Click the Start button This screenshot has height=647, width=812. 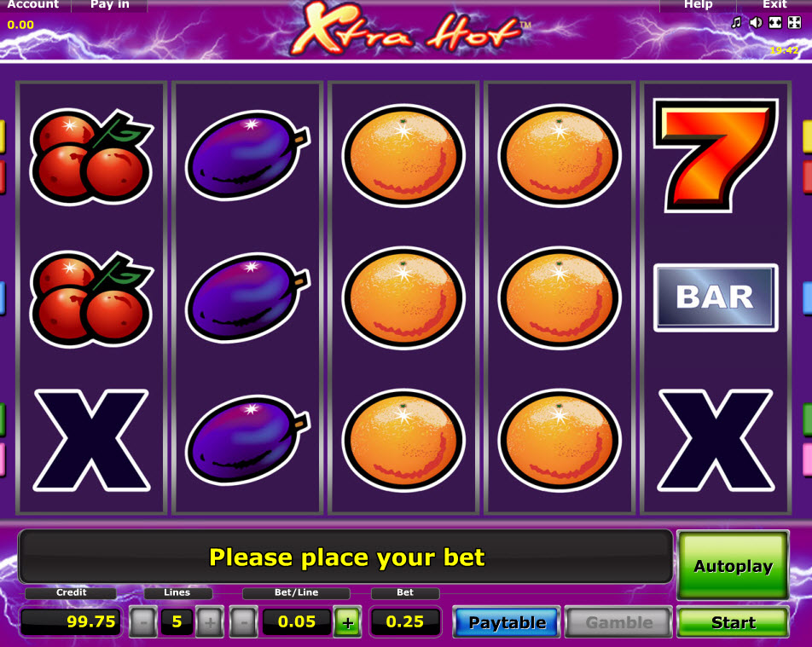coord(734,621)
